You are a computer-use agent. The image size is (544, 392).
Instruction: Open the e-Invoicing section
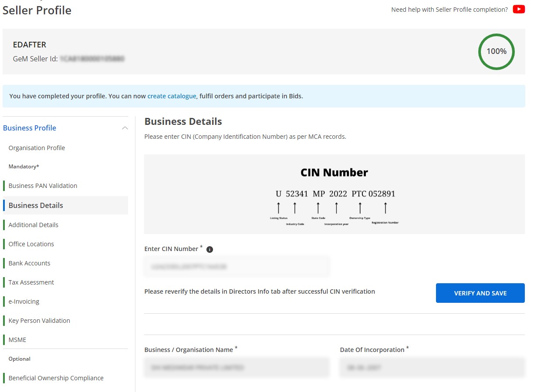[x=24, y=302]
